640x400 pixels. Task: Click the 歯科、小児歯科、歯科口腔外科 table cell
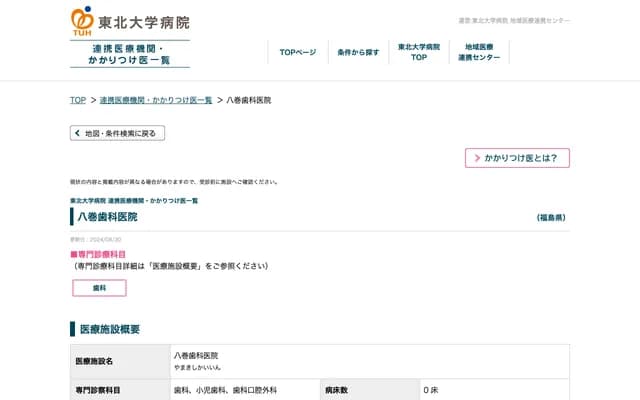pos(225,390)
